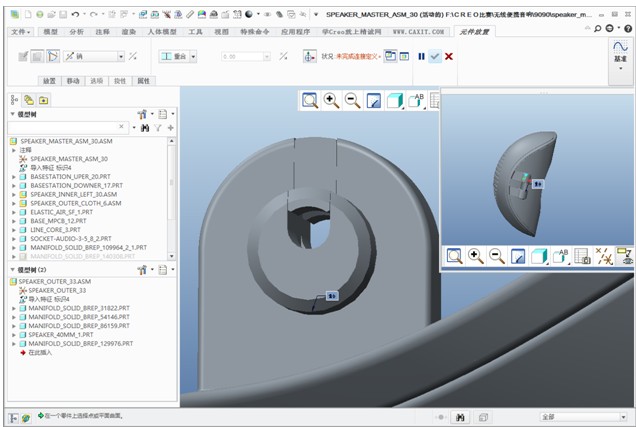Collapse the 模型树 (2) panel header
The image size is (636, 427).
point(13,269)
